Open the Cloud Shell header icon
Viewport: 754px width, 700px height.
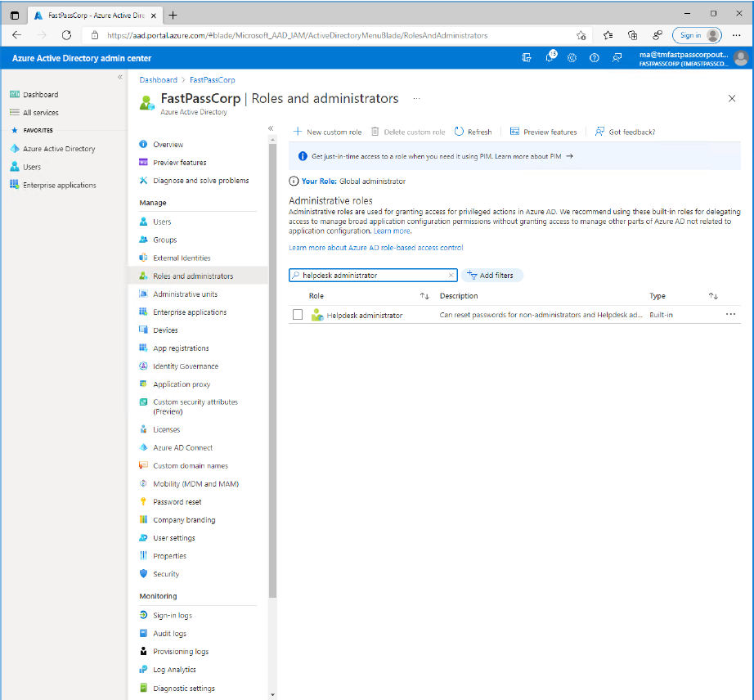(527, 58)
